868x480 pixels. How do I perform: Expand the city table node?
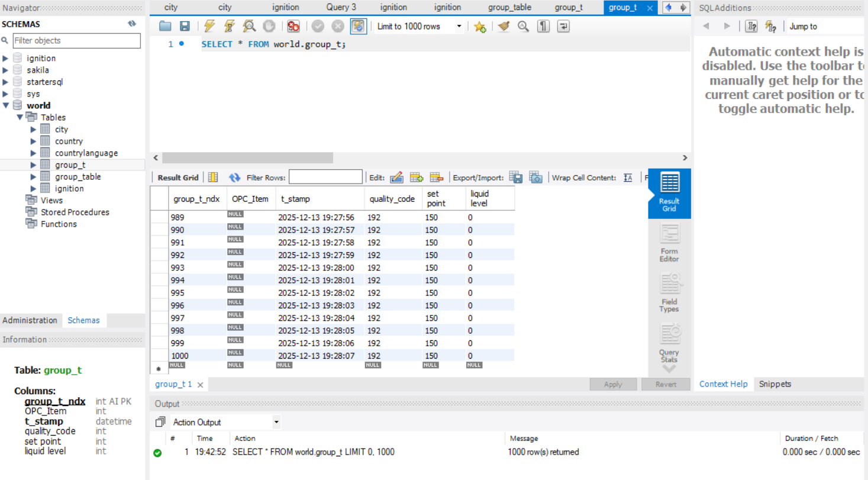point(34,129)
